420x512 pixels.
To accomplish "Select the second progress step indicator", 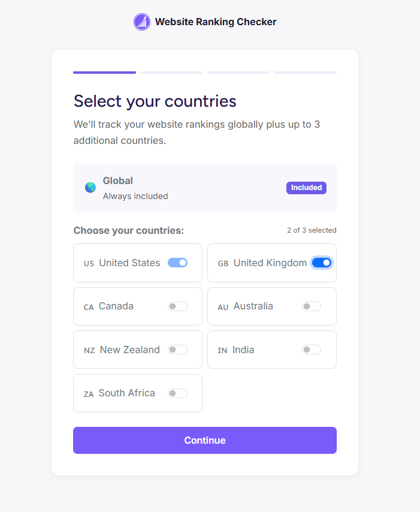I will [x=171, y=73].
